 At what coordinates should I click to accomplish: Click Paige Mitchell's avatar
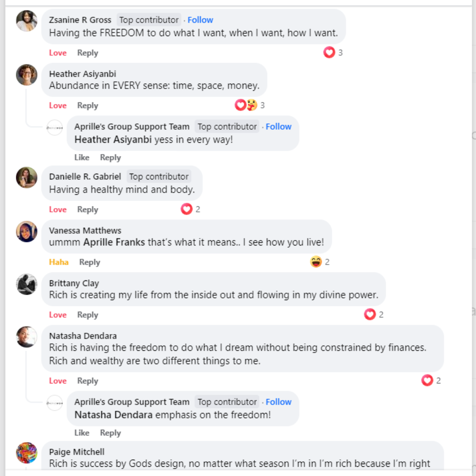pyautogui.click(x=26, y=453)
